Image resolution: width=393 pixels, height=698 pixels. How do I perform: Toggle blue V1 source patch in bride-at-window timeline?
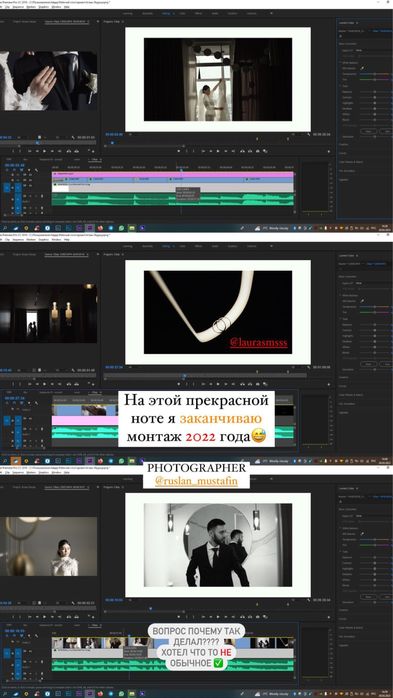click(7, 187)
